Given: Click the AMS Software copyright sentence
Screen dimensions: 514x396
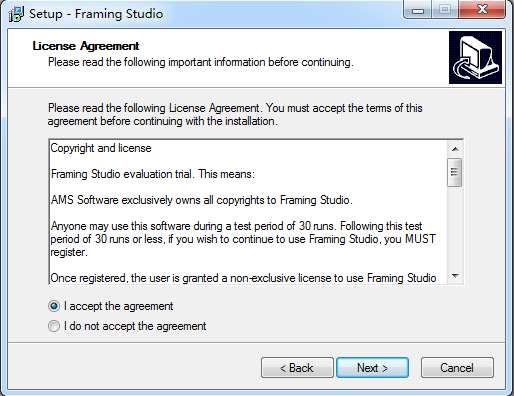Looking at the screenshot, I should [201, 200].
